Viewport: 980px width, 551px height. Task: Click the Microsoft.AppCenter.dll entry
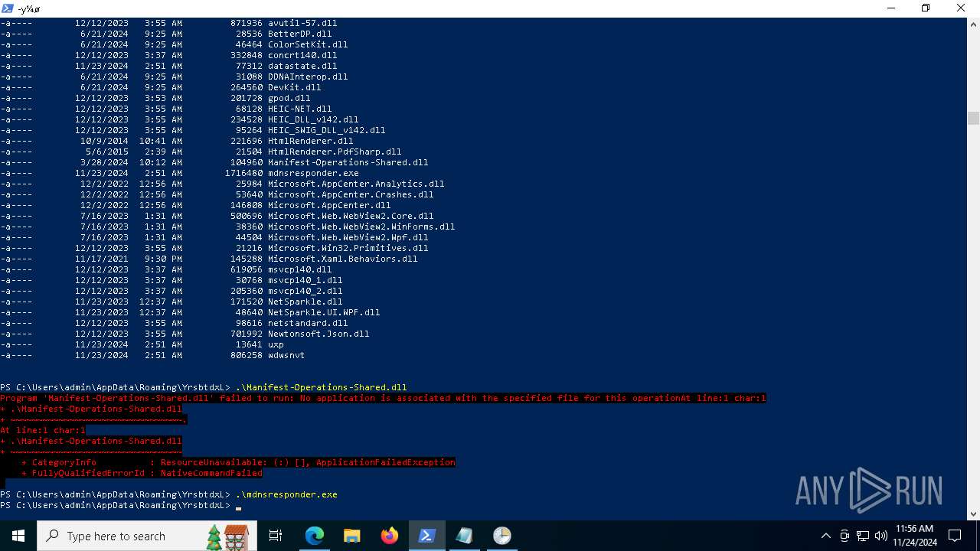click(x=329, y=205)
